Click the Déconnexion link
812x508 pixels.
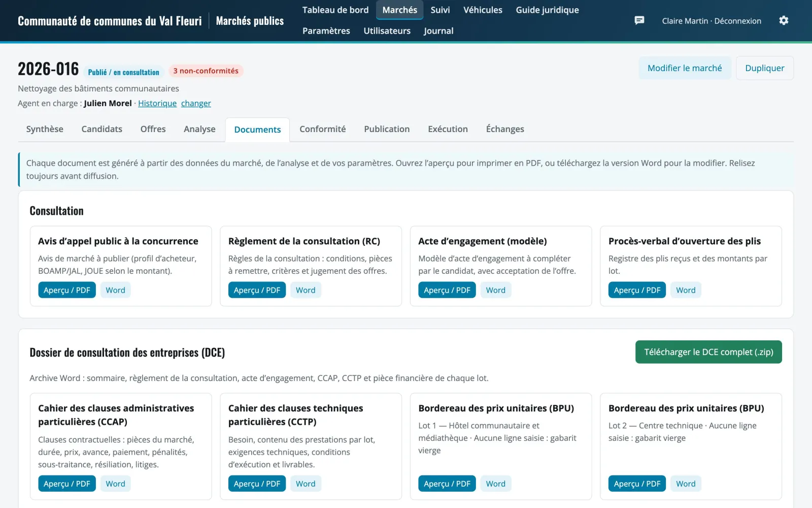tap(738, 21)
